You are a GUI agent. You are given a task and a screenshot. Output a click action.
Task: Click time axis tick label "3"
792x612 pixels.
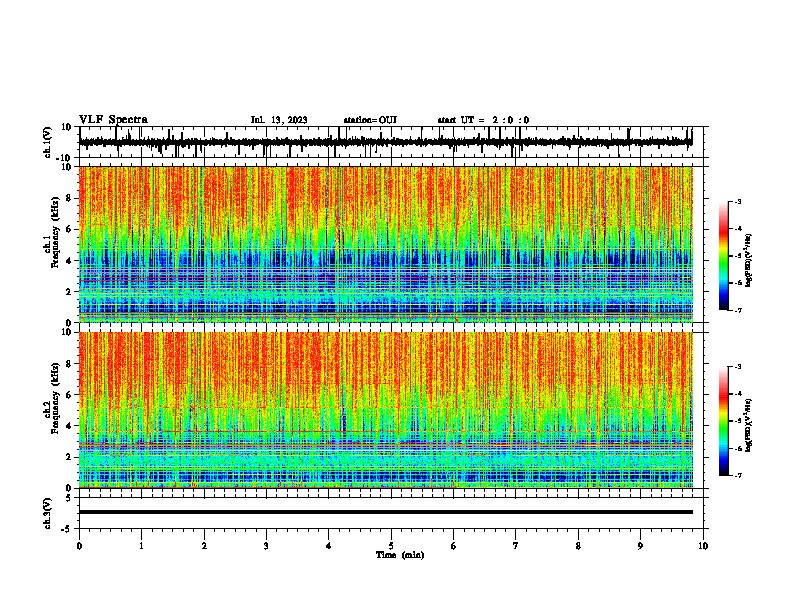click(266, 546)
